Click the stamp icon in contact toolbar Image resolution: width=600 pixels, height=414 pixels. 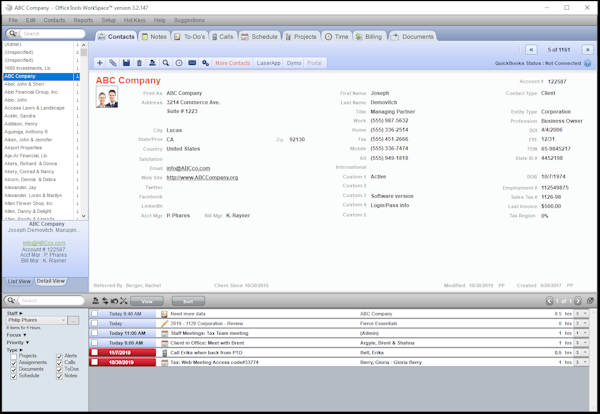click(152, 63)
